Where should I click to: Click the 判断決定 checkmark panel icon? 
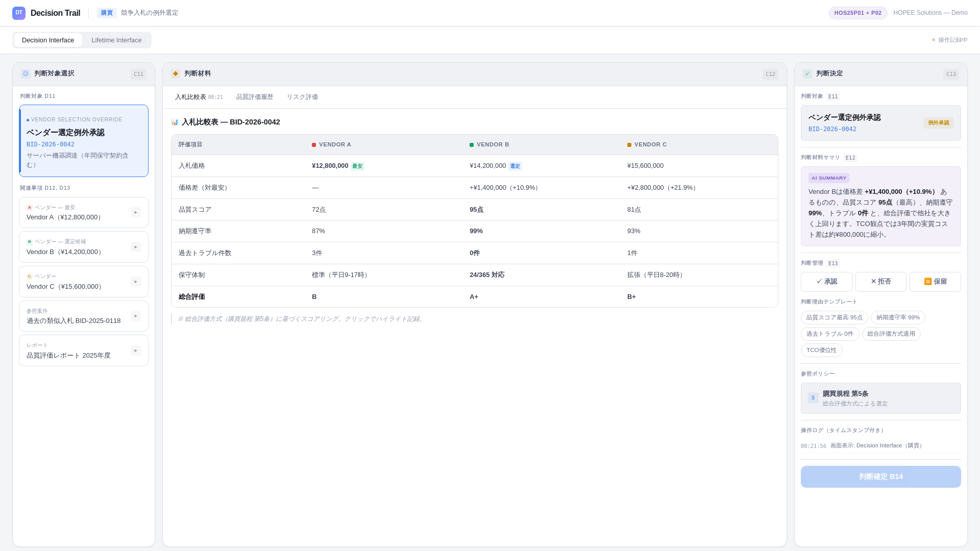tap(807, 74)
